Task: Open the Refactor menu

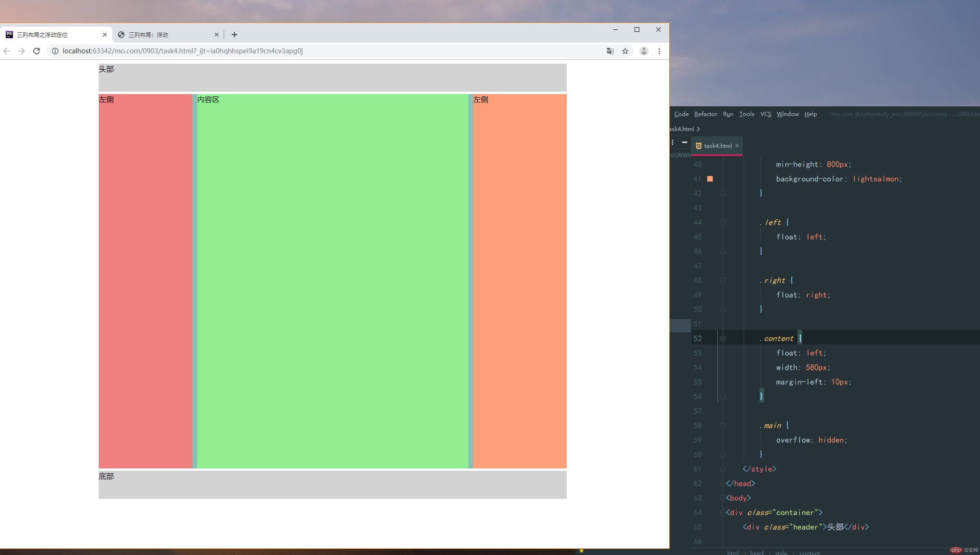Action: tap(706, 114)
